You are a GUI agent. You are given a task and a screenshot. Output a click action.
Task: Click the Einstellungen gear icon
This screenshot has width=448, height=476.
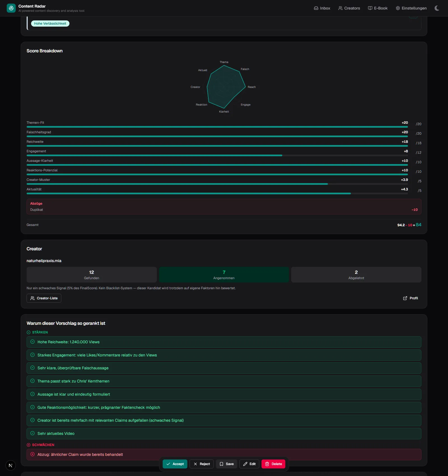click(398, 8)
